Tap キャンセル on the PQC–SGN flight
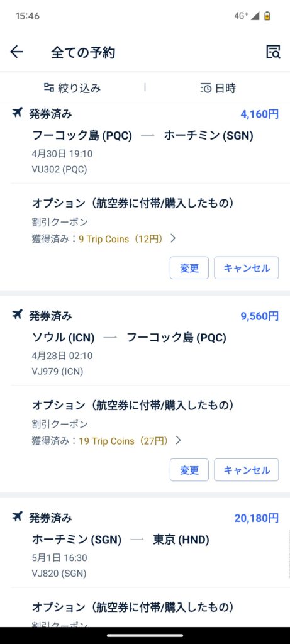 click(x=247, y=268)
